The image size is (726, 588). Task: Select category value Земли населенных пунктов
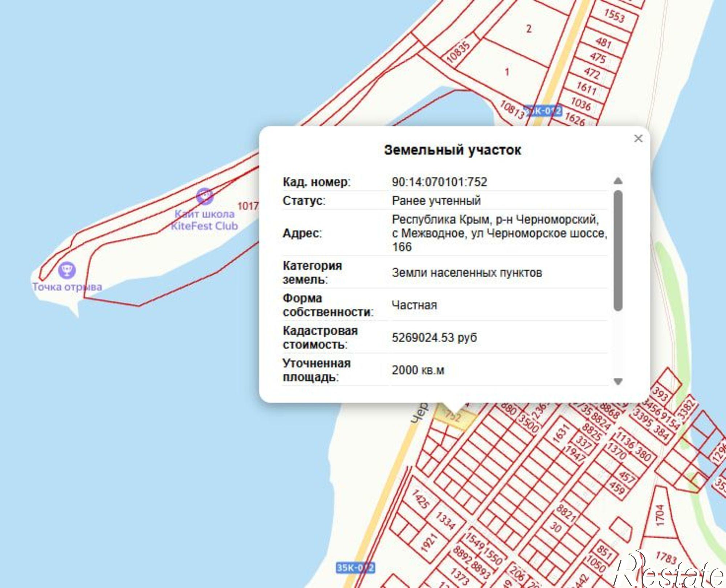click(x=467, y=273)
